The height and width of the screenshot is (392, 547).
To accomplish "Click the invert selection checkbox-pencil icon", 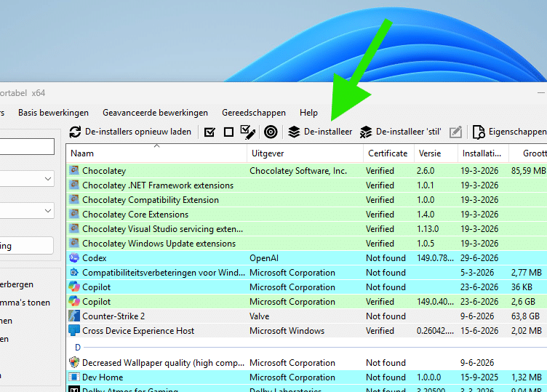I will [248, 132].
